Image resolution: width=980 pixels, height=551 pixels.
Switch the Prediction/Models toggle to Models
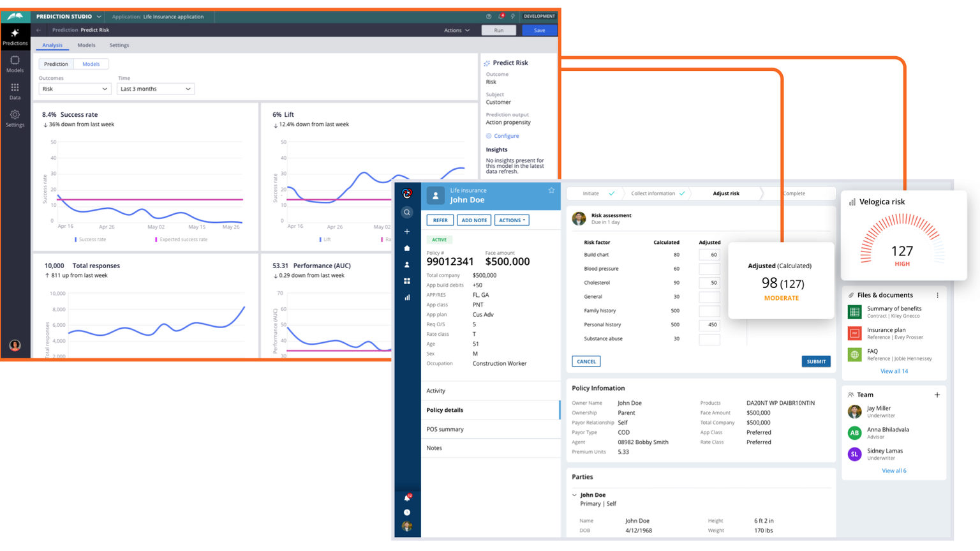pos(91,64)
